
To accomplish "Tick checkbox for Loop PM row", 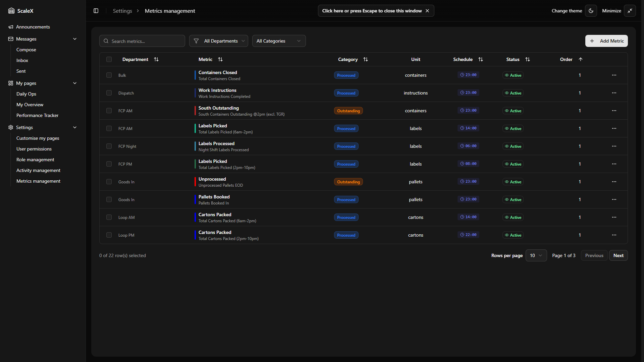I will point(109,235).
